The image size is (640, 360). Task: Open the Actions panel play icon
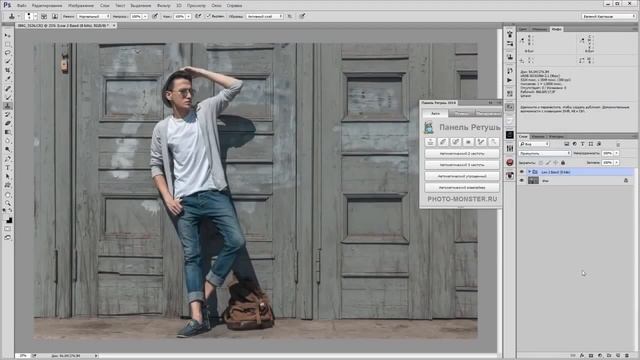(x=510, y=80)
